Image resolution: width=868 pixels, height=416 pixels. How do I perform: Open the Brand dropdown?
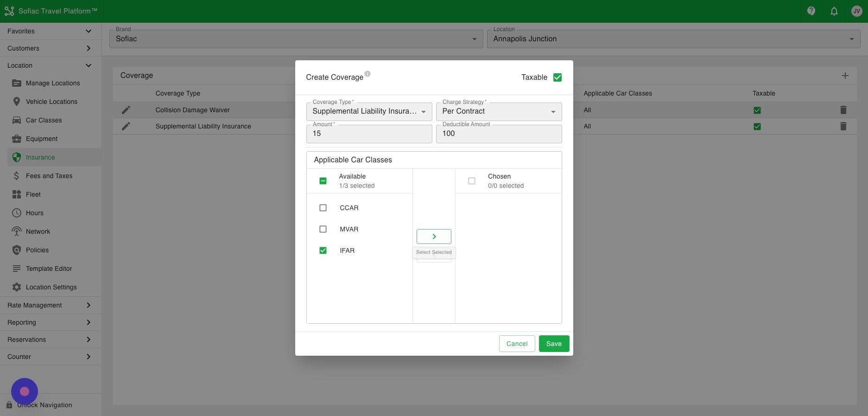click(x=296, y=39)
